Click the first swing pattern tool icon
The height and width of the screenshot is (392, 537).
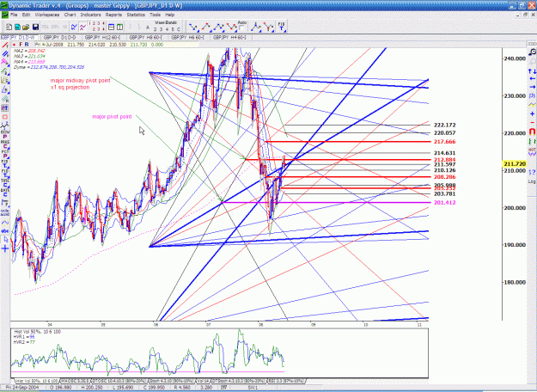[193, 27]
